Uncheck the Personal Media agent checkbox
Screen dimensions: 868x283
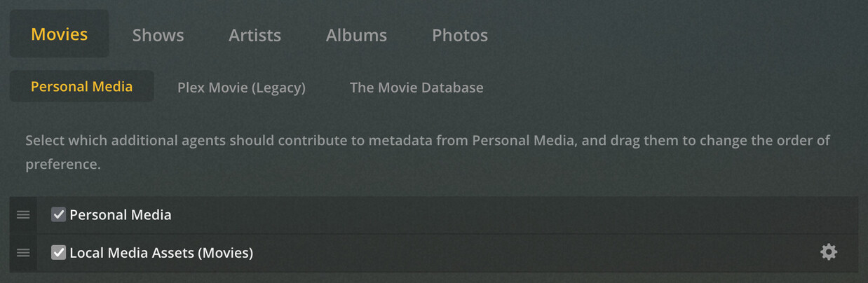[x=59, y=215]
